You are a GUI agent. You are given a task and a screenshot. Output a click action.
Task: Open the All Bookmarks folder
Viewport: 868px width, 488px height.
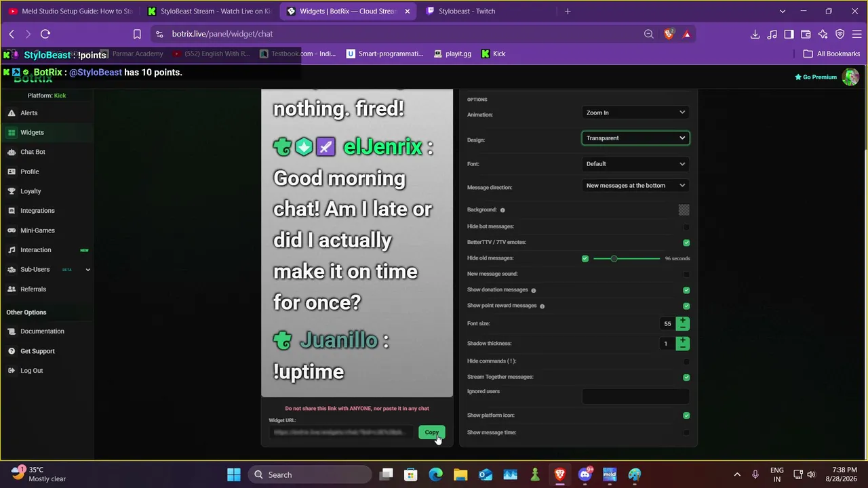click(x=831, y=54)
